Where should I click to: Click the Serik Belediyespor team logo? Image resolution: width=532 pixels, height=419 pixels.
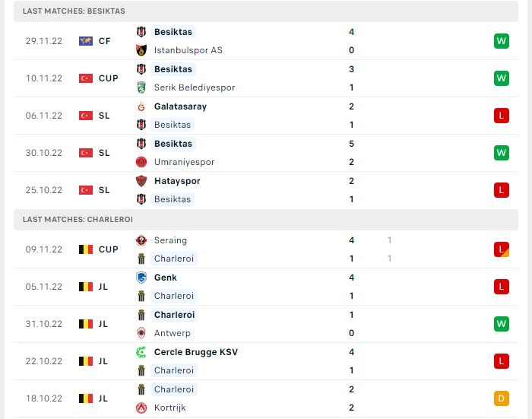pos(141,87)
